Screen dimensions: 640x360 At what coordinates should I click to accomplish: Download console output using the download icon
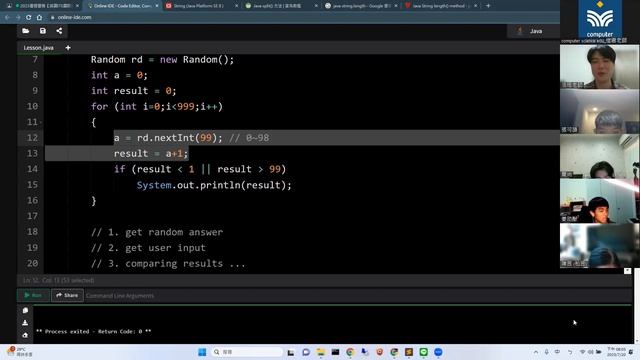coord(25,323)
